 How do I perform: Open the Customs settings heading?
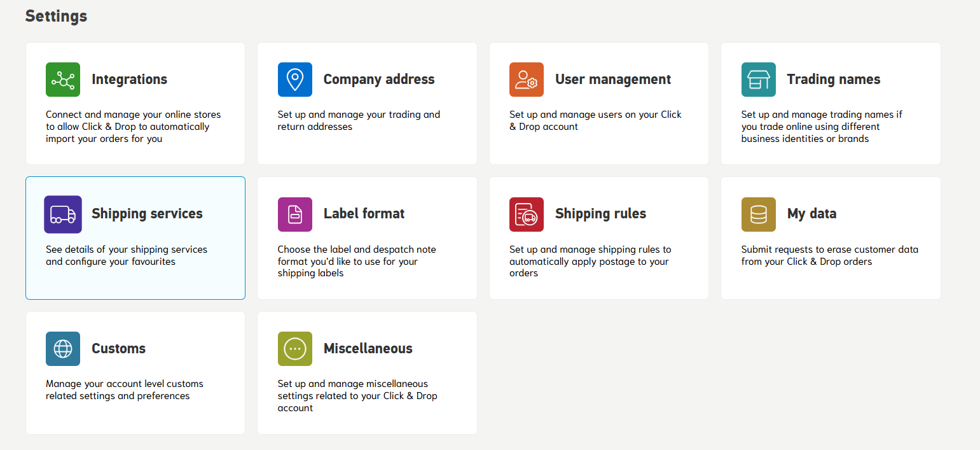(118, 349)
